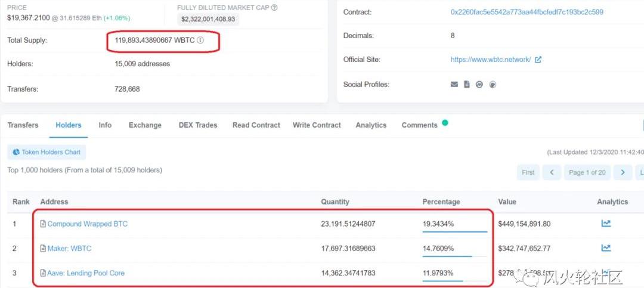Click the contract file icon beside Aave: Lending Pool Core
The image size is (644, 288).
pos(43,273)
